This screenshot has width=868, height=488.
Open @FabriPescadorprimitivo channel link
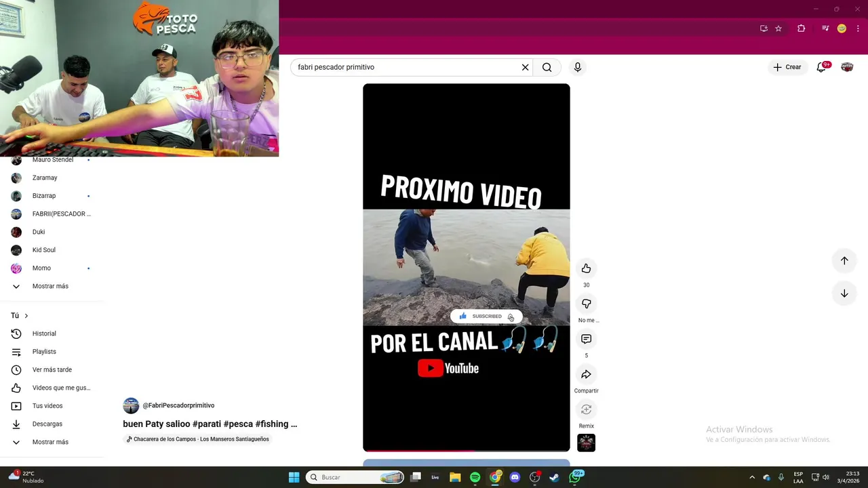[x=178, y=405]
